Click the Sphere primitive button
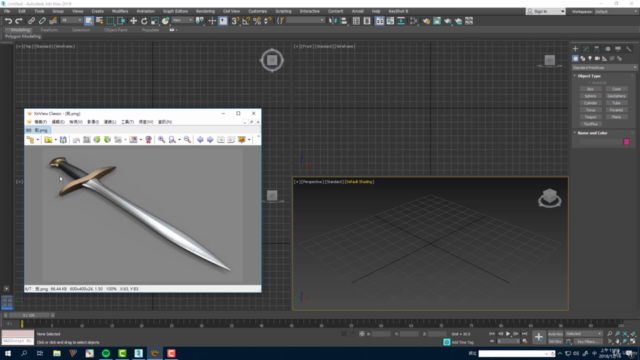 point(590,96)
